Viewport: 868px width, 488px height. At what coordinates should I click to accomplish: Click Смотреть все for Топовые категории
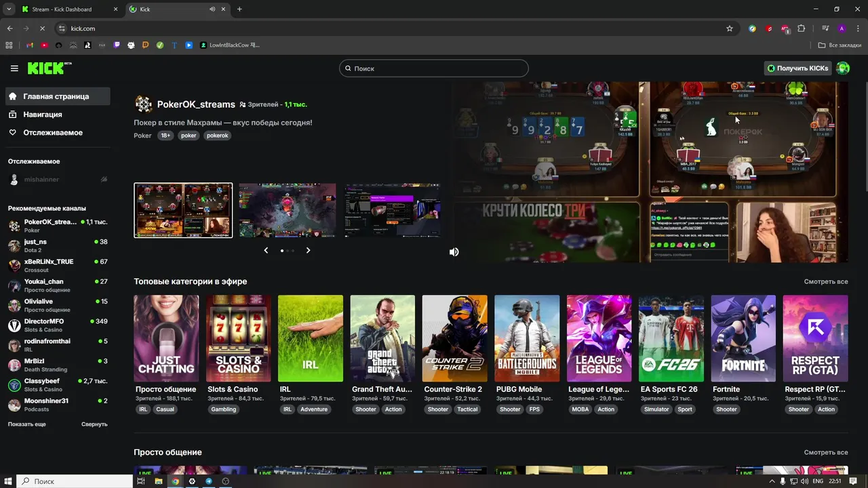[826, 281]
